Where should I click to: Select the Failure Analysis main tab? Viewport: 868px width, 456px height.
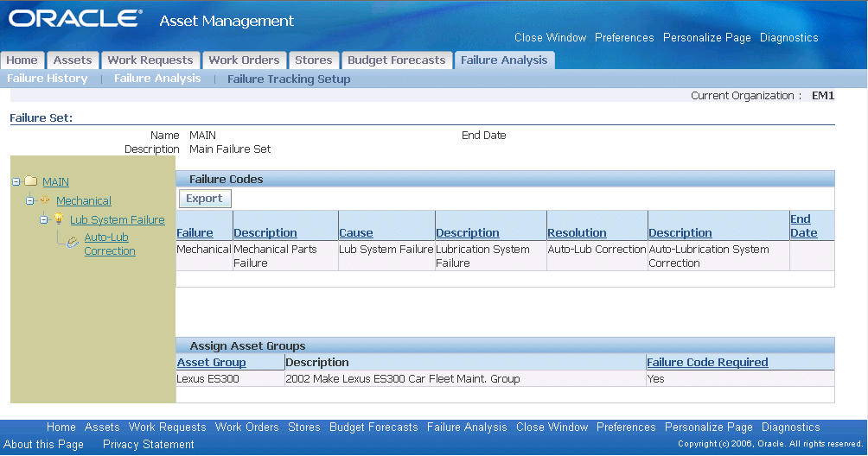504,60
